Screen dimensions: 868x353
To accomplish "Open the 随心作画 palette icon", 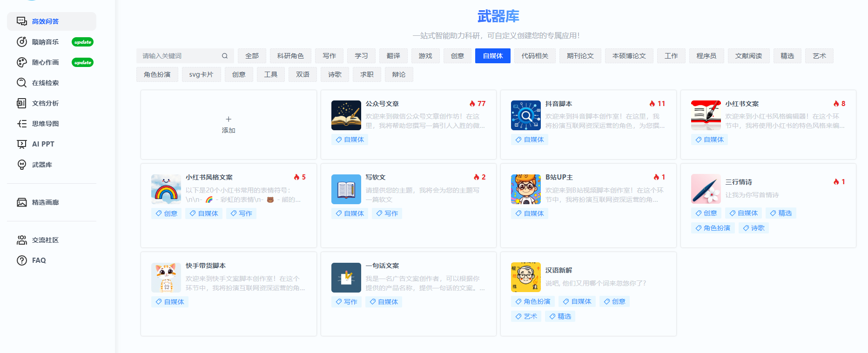I will click(x=22, y=62).
